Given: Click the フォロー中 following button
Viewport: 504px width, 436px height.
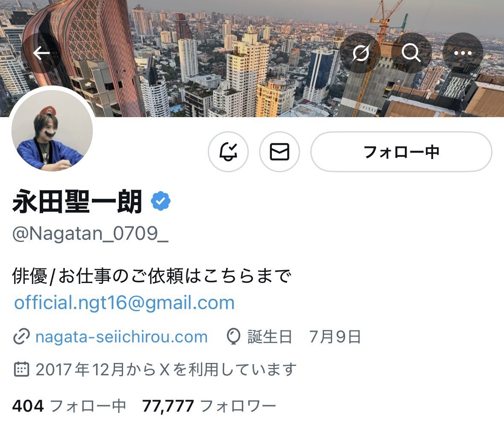Looking at the screenshot, I should (401, 152).
